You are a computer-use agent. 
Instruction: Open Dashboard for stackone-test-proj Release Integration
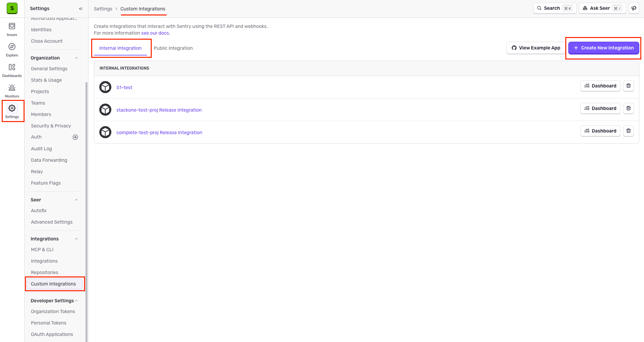point(600,108)
